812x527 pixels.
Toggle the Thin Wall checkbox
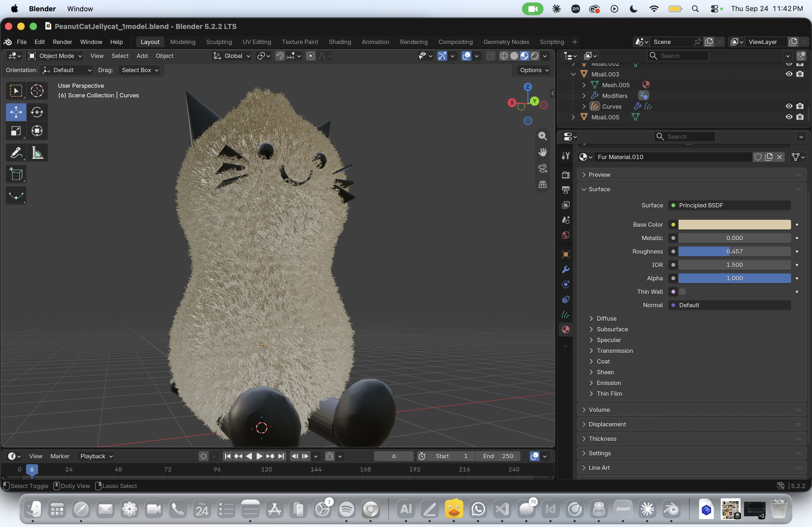[x=682, y=292]
